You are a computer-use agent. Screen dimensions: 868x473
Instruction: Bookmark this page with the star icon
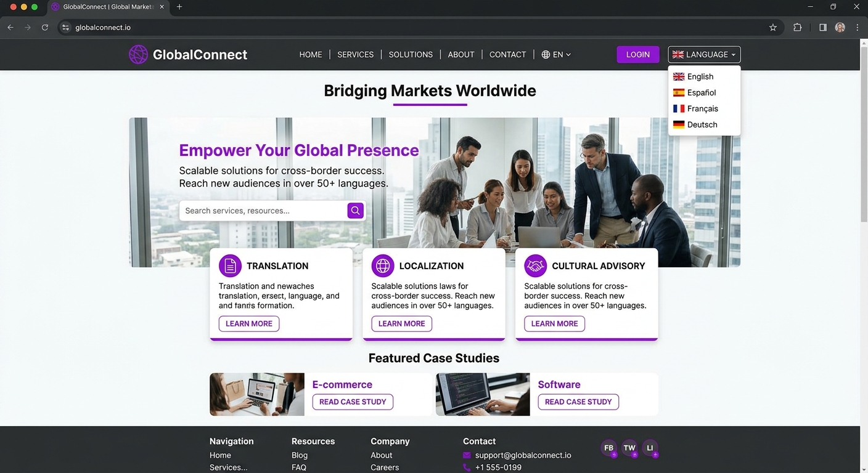773,27
